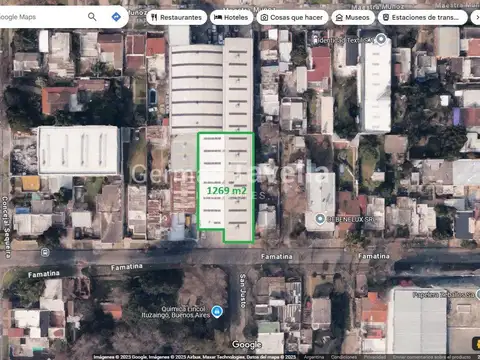The width and height of the screenshot is (480, 360).
Task: Click the Quimica Lincol Ituzaingo label
Action: [x=176, y=312]
